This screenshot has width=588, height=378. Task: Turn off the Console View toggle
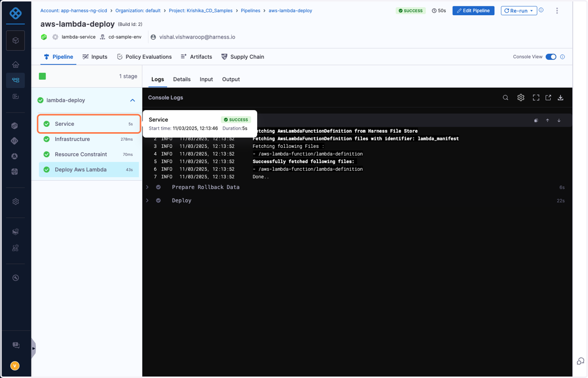[x=551, y=57]
